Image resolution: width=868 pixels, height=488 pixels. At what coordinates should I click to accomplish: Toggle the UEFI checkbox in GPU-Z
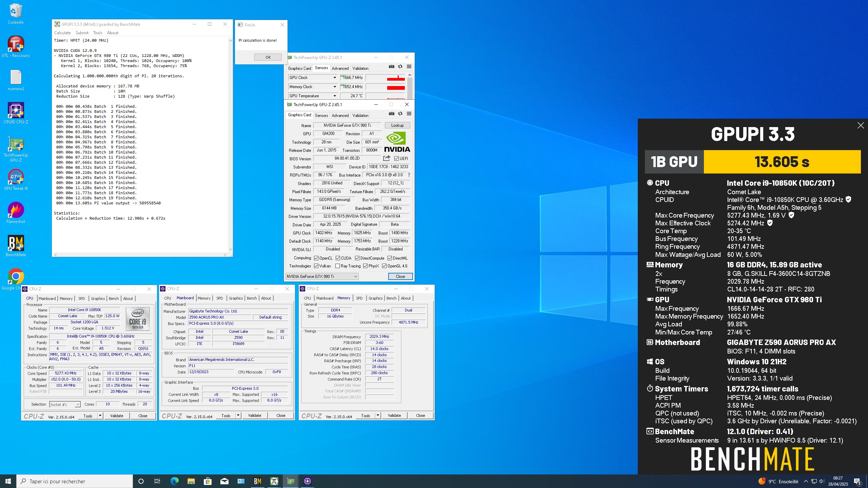point(396,159)
